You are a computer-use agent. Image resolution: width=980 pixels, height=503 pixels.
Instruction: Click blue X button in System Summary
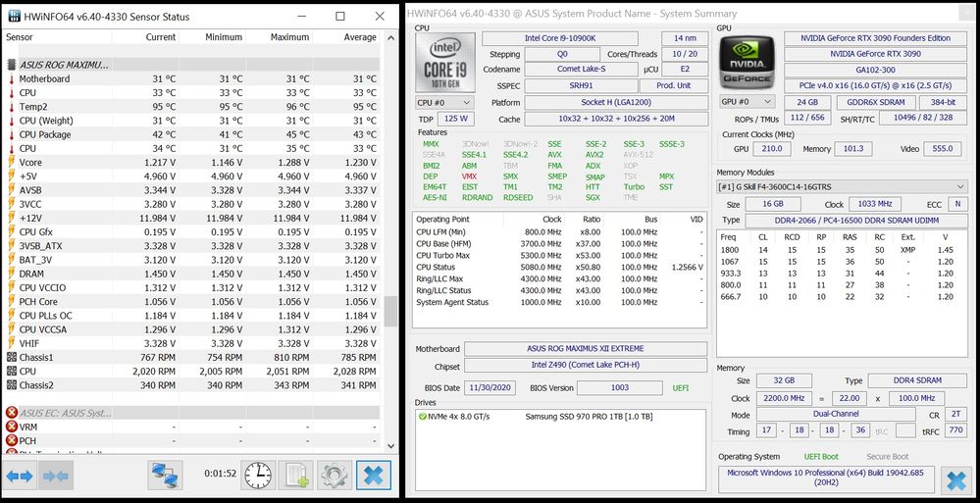pos(956,480)
